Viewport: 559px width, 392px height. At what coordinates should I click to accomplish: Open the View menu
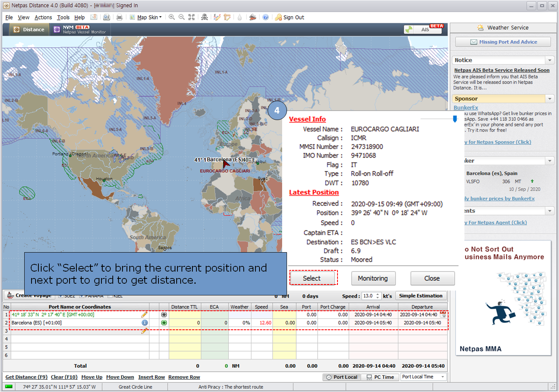[23, 17]
